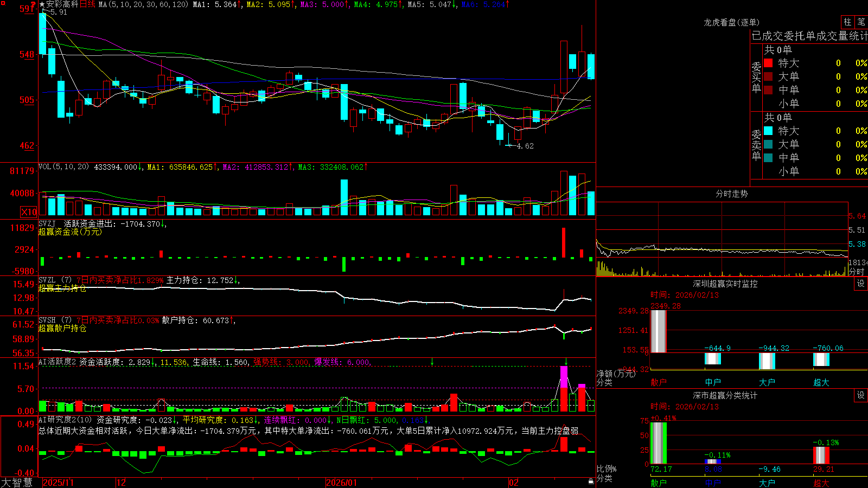Click the 02 month marker on timeline
The height and width of the screenshot is (488, 868).
point(514,483)
